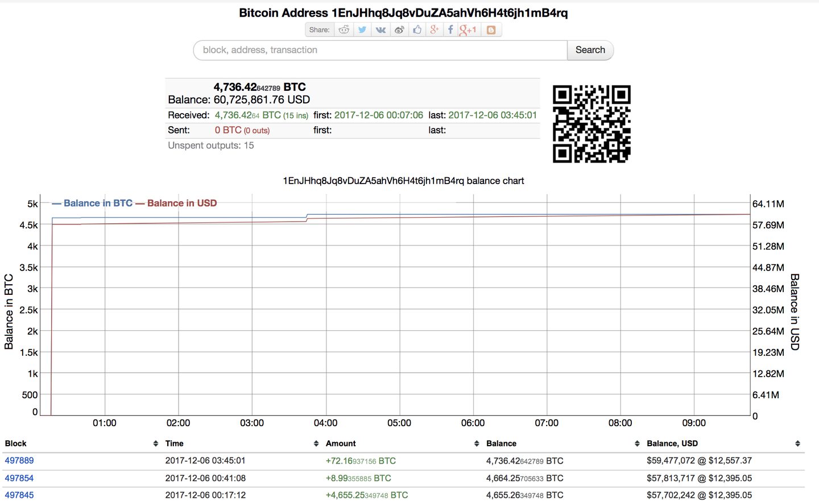This screenshot has height=504, width=819.
Task: Sort table by Block column arrows
Action: pyautogui.click(x=155, y=444)
